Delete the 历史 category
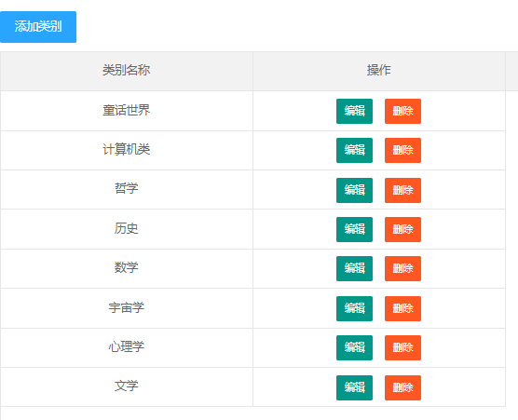The width and height of the screenshot is (518, 420). pos(402,229)
